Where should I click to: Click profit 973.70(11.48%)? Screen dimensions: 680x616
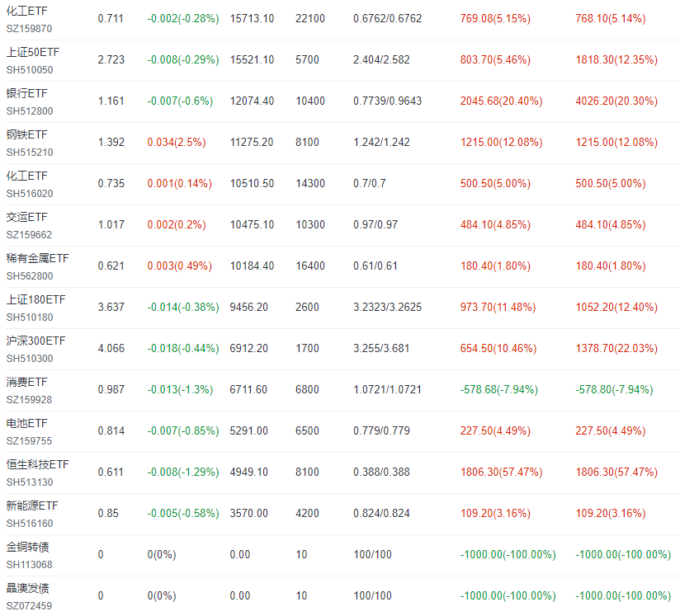[x=498, y=308]
